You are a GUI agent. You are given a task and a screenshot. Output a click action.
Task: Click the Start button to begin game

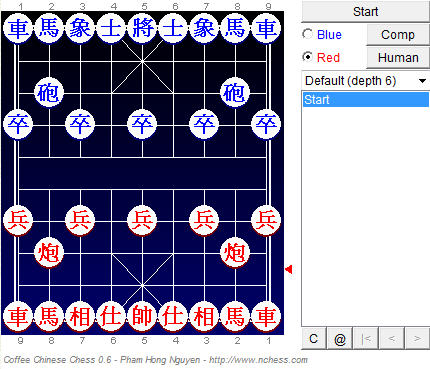pyautogui.click(x=365, y=12)
